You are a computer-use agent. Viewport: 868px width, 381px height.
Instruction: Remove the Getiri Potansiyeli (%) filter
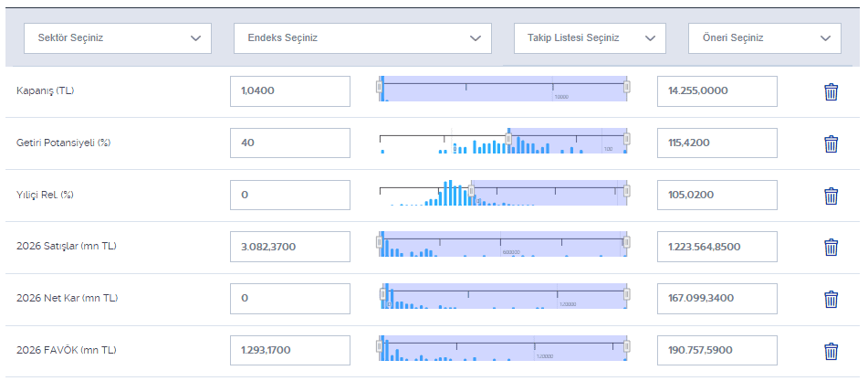tap(831, 143)
